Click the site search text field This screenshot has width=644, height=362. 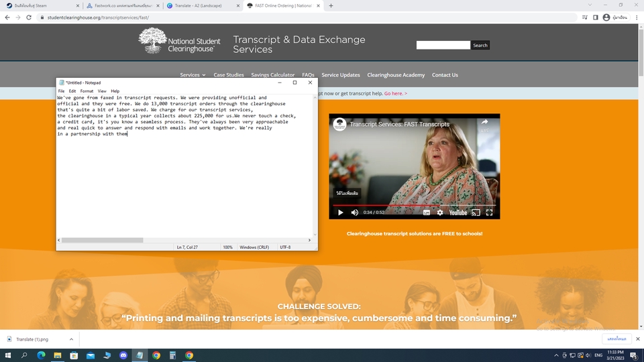[x=443, y=45]
